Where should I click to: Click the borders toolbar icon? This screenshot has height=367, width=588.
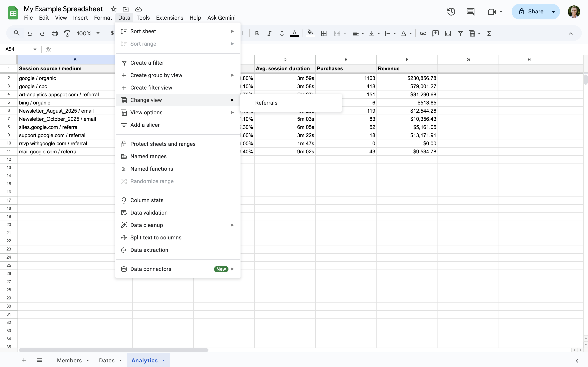(x=324, y=33)
